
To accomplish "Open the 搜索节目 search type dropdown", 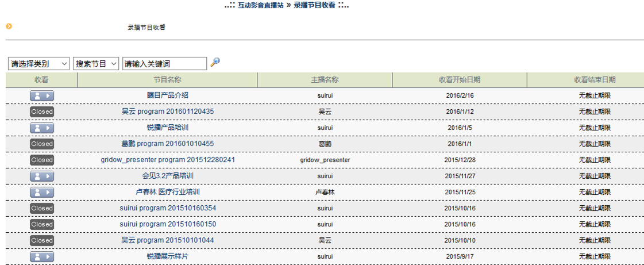I will coord(96,64).
